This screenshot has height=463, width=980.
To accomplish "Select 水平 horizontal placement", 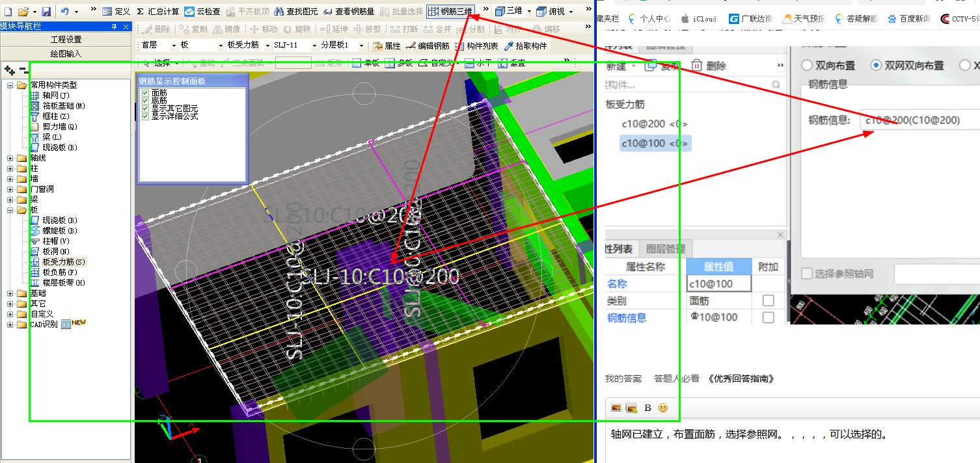I will (478, 63).
